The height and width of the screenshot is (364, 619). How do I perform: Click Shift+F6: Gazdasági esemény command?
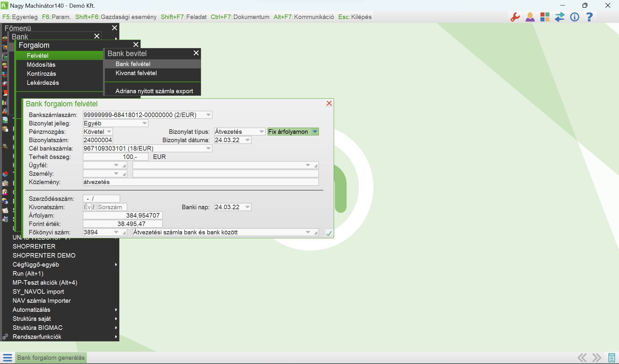click(116, 17)
